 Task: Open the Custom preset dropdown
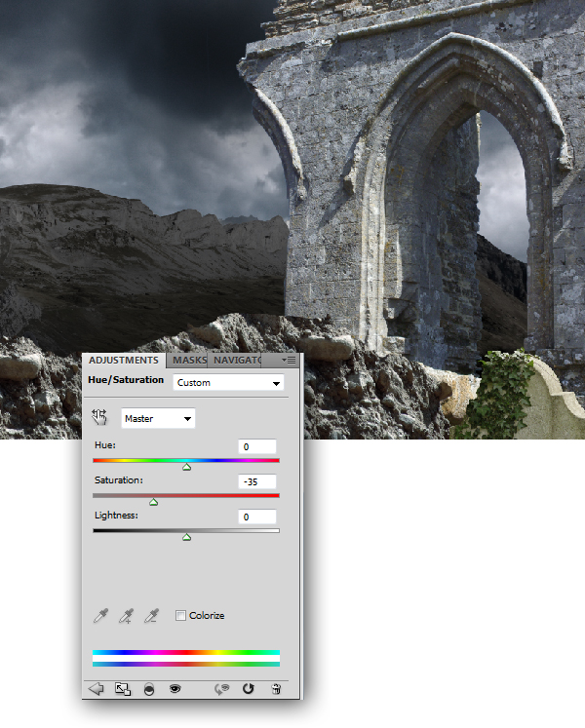click(x=228, y=383)
